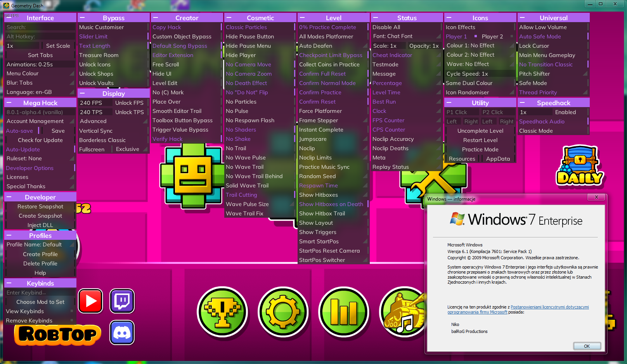
Task: Open the Discord icon button
Action: 122,333
